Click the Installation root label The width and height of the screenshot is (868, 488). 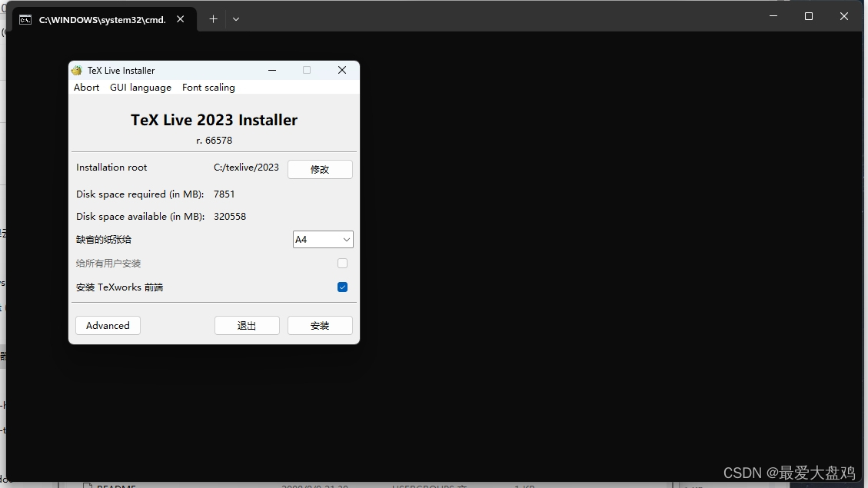pos(111,167)
